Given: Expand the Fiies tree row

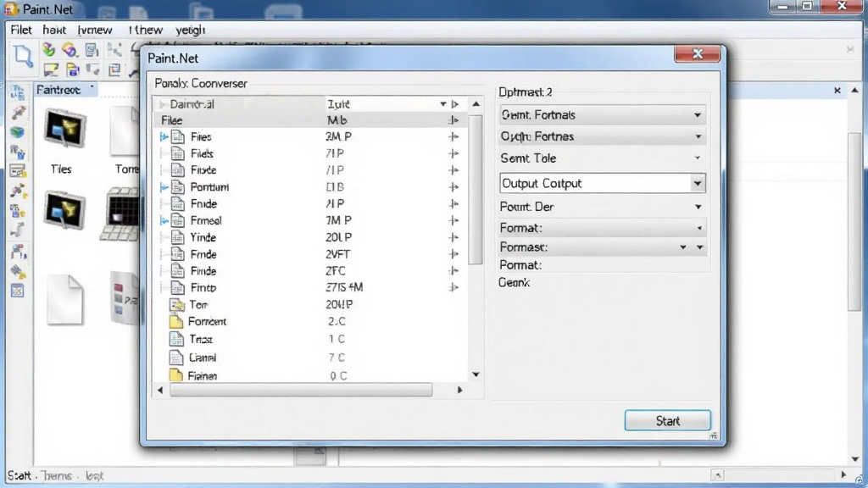Looking at the screenshot, I should point(164,136).
